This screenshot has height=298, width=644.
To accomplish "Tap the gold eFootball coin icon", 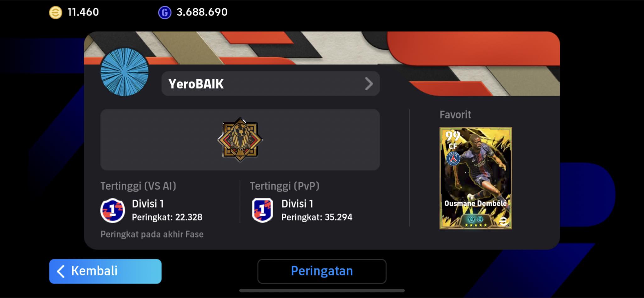I will click(x=56, y=13).
